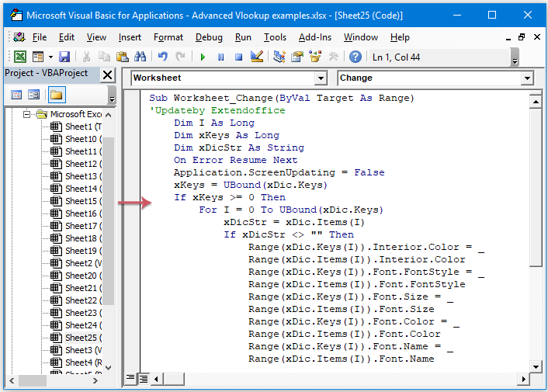Save the workbook with the Save icon
Screen dimensions: 548x392
pos(64,57)
